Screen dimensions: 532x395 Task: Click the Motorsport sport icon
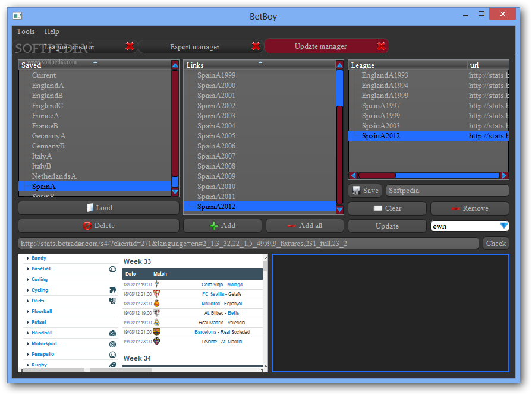pos(113,344)
